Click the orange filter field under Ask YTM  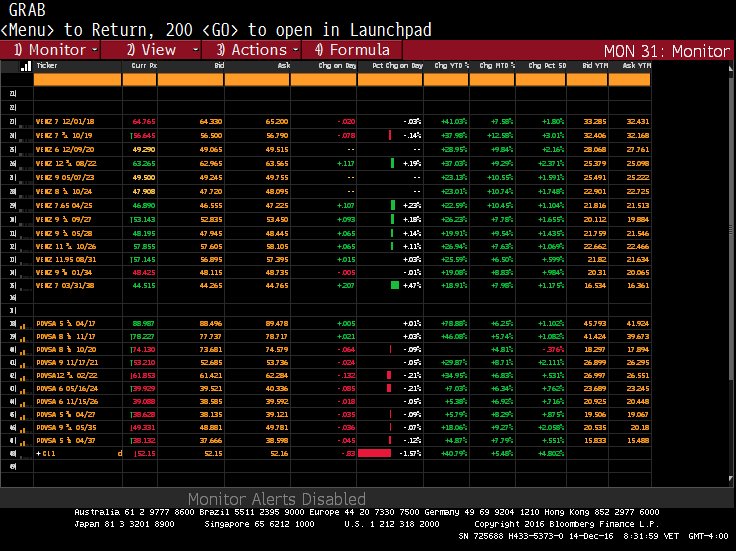(x=629, y=80)
